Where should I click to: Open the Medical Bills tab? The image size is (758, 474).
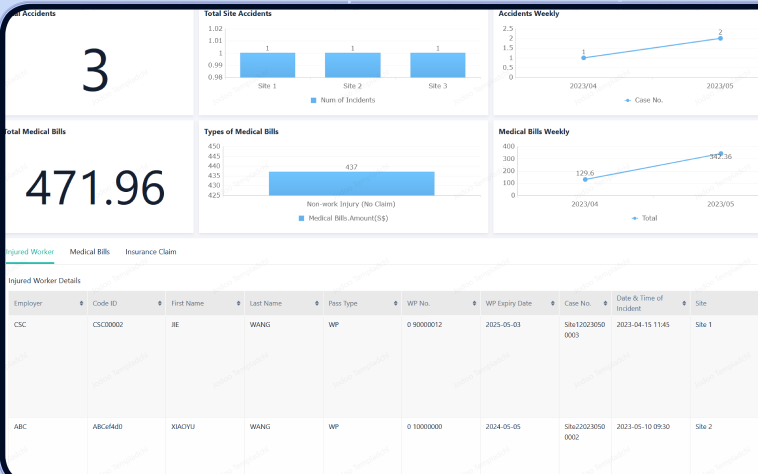pyautogui.click(x=89, y=252)
